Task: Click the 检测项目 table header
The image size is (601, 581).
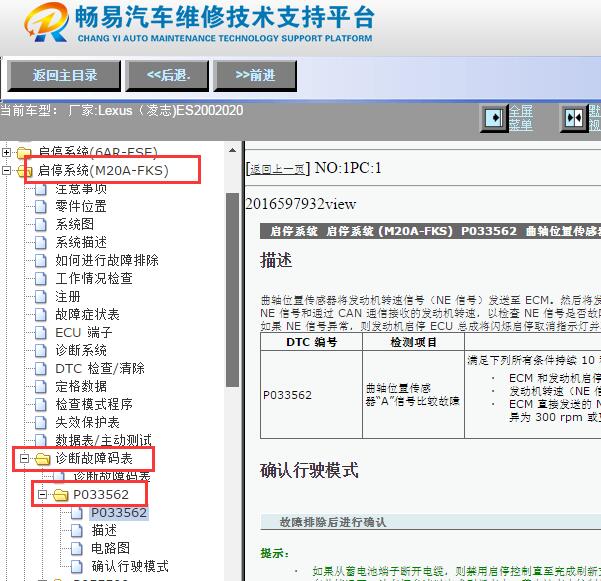Action: click(x=414, y=342)
